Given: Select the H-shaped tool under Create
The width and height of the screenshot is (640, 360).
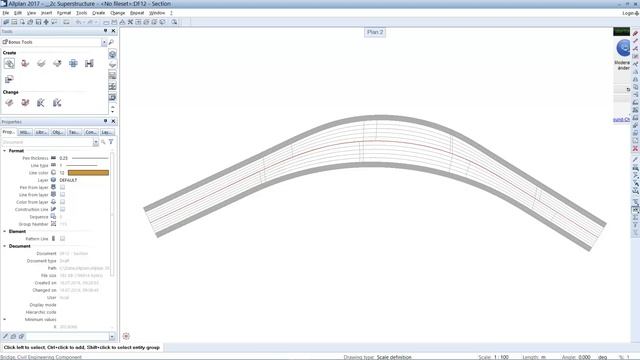Looking at the screenshot, I should click(x=89, y=63).
